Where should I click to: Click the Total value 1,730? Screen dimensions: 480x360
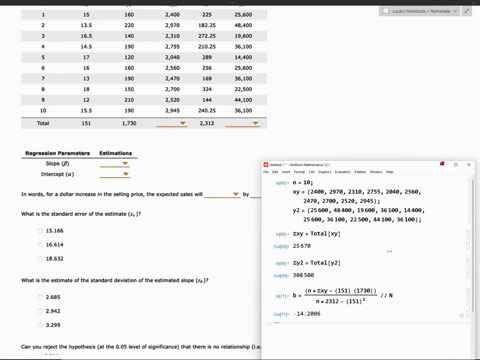(129, 123)
